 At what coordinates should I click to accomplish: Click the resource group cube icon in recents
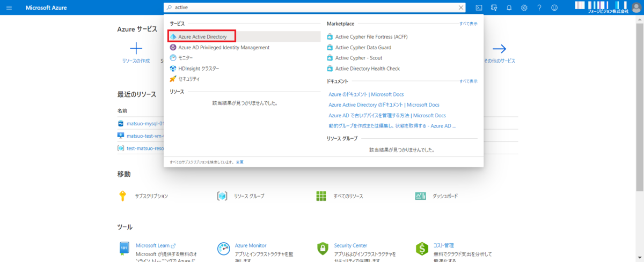click(121, 148)
